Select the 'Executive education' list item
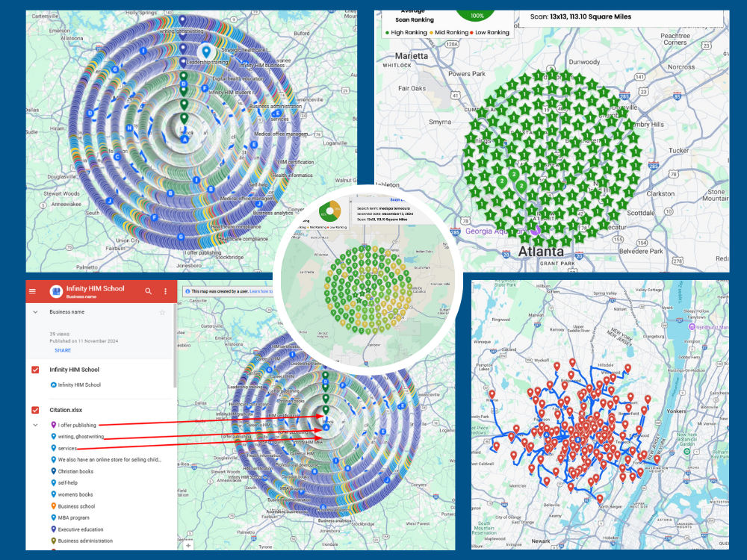The height and width of the screenshot is (560, 747). [x=81, y=529]
